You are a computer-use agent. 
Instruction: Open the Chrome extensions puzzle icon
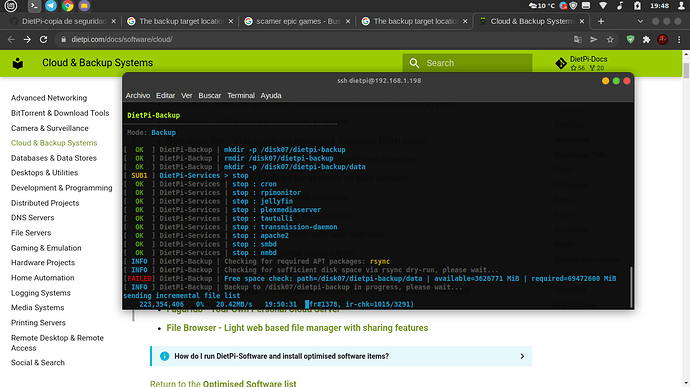[646, 39]
